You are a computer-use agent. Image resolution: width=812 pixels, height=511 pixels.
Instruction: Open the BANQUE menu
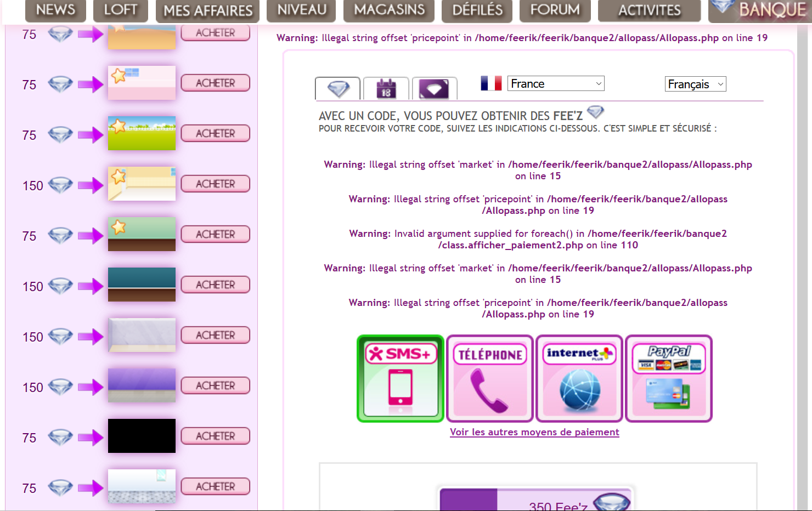coord(760,10)
